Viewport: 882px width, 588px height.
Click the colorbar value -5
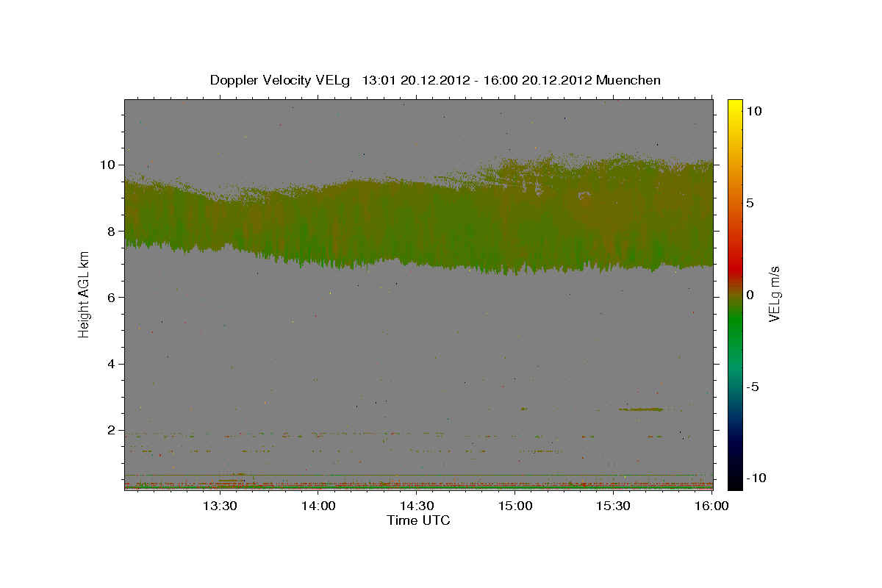[x=753, y=387]
